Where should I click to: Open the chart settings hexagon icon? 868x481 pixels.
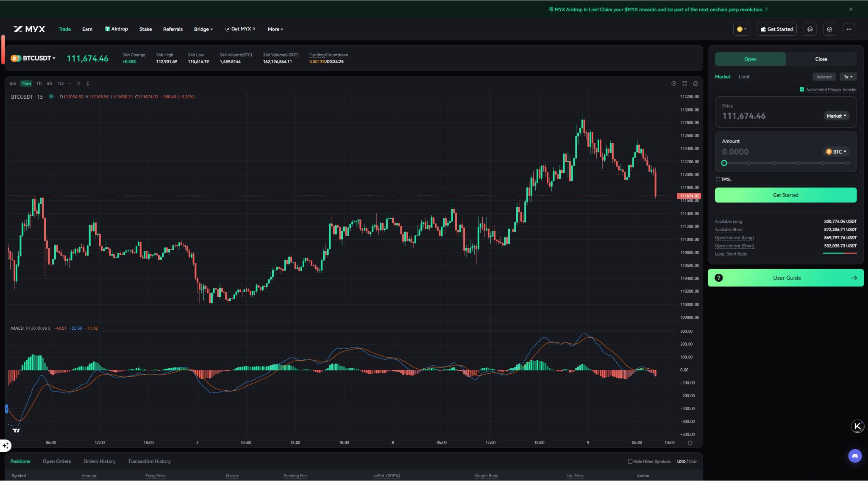[x=673, y=83]
